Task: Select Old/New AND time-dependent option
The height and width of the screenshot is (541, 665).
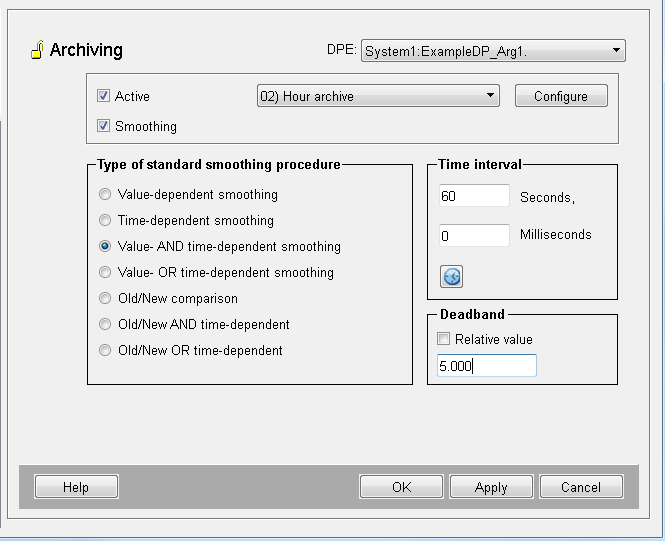Action: click(x=105, y=324)
